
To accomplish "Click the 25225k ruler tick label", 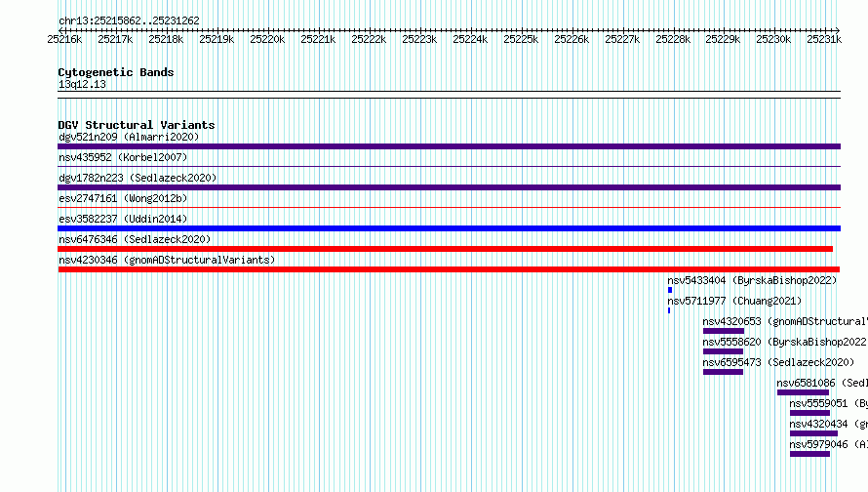I will click(521, 40).
